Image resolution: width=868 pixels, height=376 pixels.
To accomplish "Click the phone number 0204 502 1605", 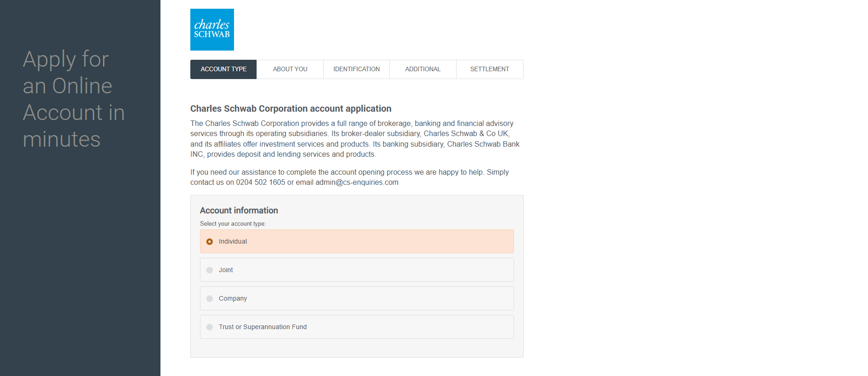I will tap(261, 182).
